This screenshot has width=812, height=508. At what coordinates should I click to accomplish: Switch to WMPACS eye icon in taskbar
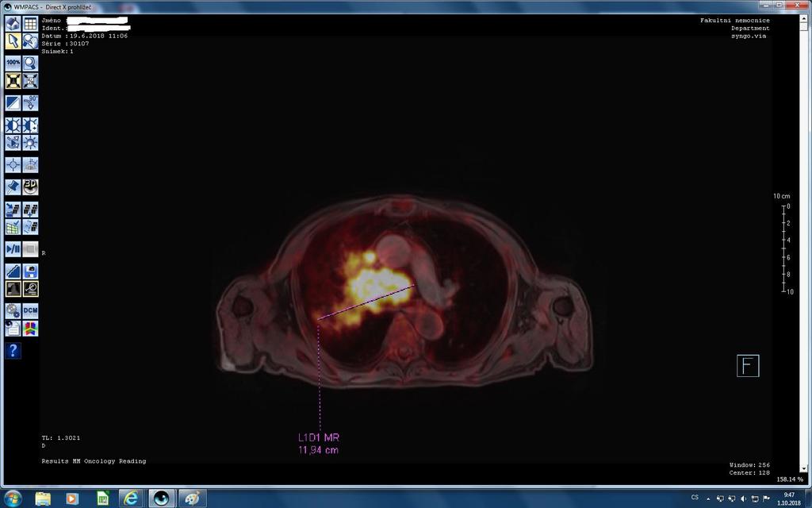(x=162, y=498)
